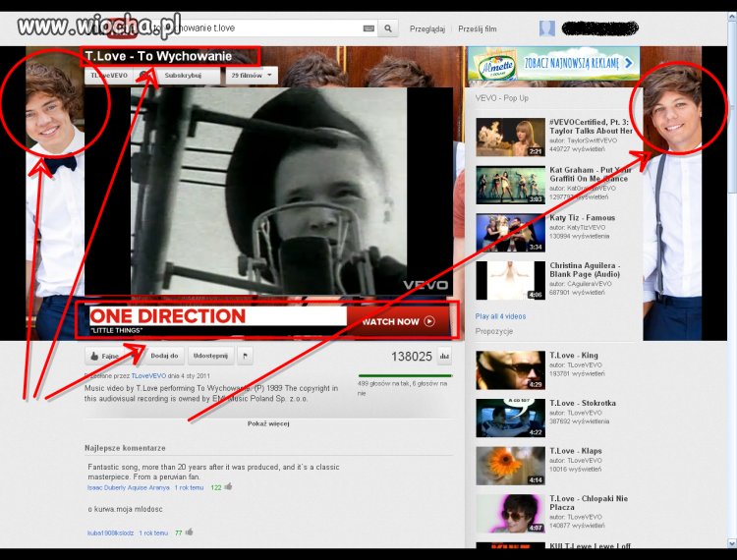Image resolution: width=737 pixels, height=560 pixels.
Task: Click the video player frame
Action: (268, 192)
